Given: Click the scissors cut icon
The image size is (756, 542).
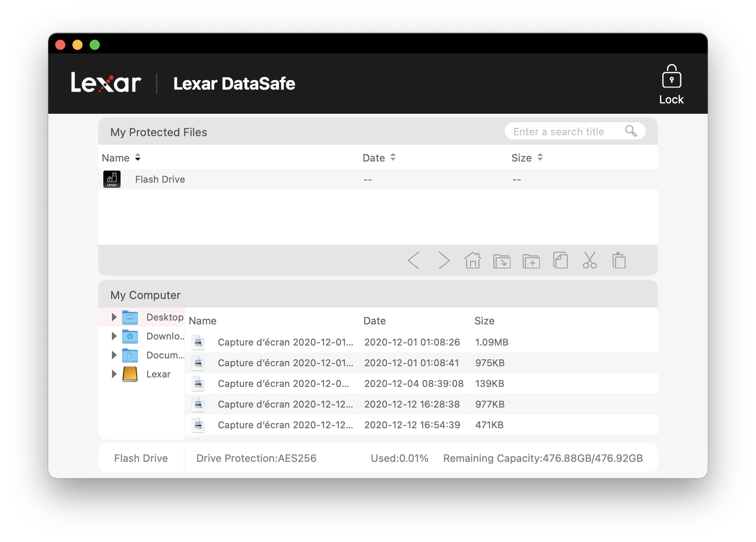Looking at the screenshot, I should [590, 261].
